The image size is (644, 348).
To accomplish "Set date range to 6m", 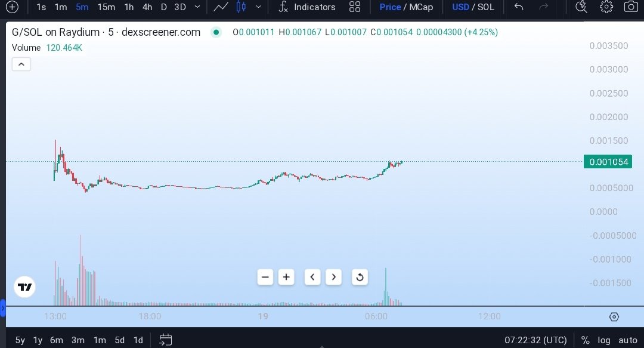I will point(57,340).
